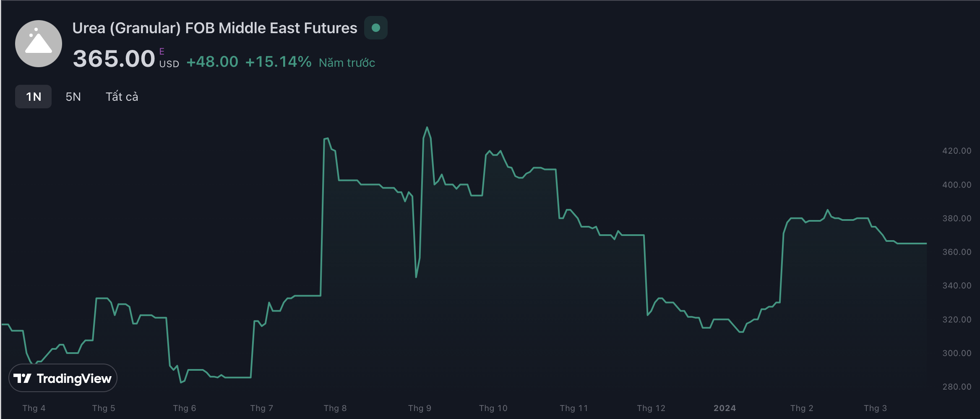Click the +15.14% change percentage
Viewport: 980px width, 419px height.
click(x=278, y=62)
